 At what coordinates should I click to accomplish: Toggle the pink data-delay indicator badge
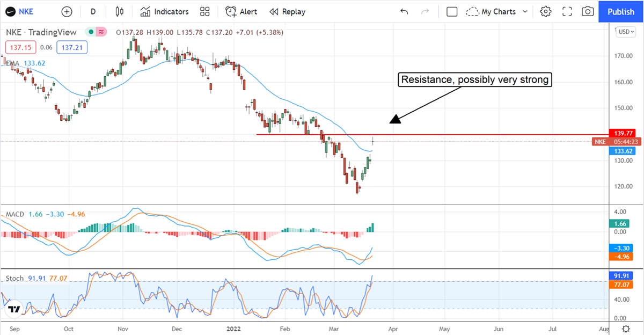[x=100, y=32]
